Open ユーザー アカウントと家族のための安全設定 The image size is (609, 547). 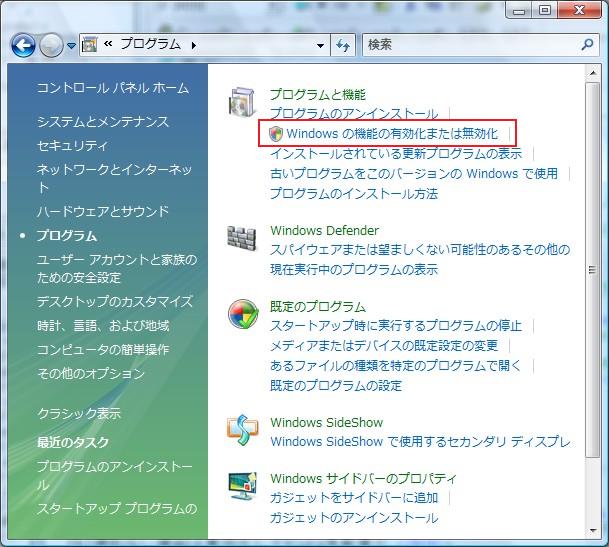pos(117,268)
